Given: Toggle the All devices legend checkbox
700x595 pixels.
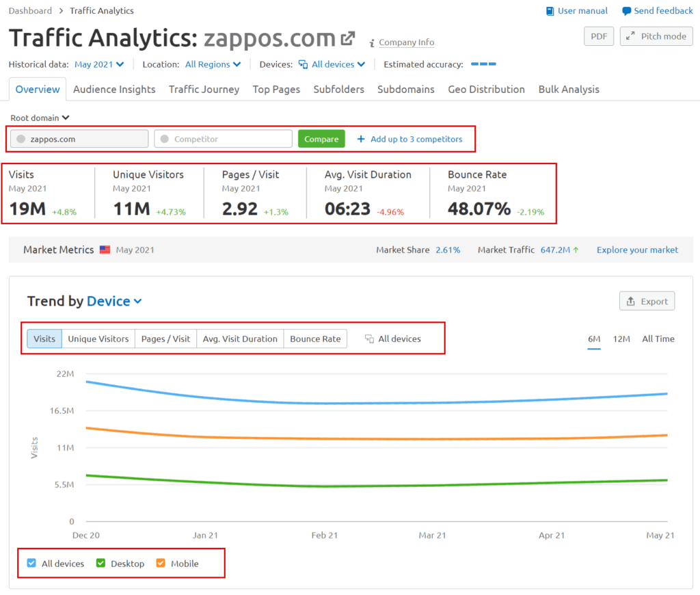Looking at the screenshot, I should (x=31, y=563).
